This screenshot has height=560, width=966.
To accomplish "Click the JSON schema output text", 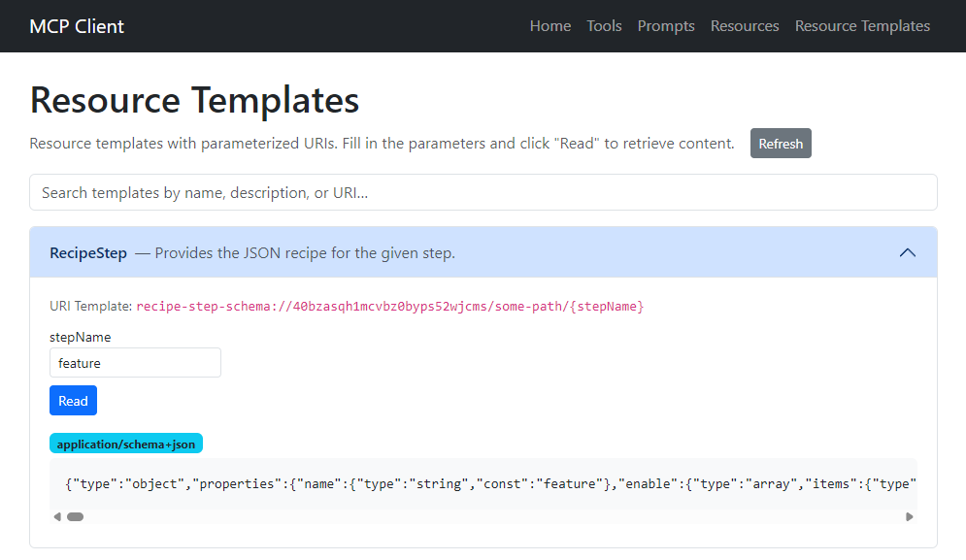I will (x=490, y=483).
